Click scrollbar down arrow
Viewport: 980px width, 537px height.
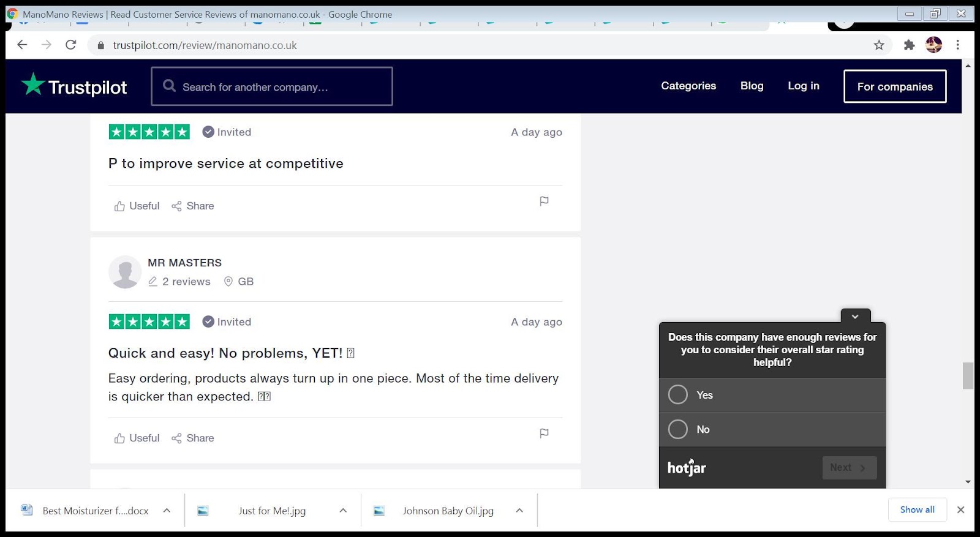point(968,482)
